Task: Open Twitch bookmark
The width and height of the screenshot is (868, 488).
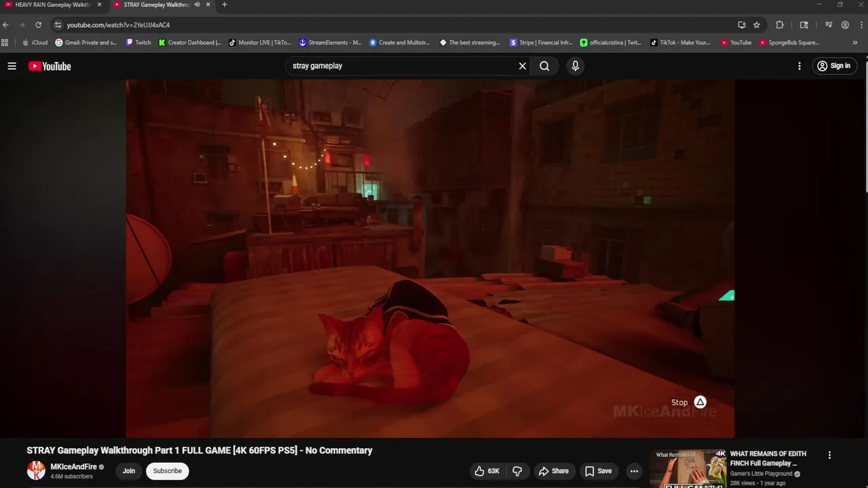Action: click(x=138, y=43)
